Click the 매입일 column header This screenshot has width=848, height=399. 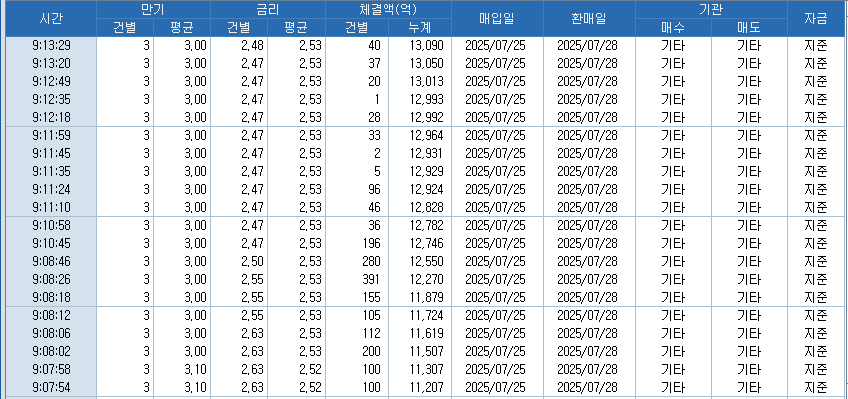click(x=497, y=19)
